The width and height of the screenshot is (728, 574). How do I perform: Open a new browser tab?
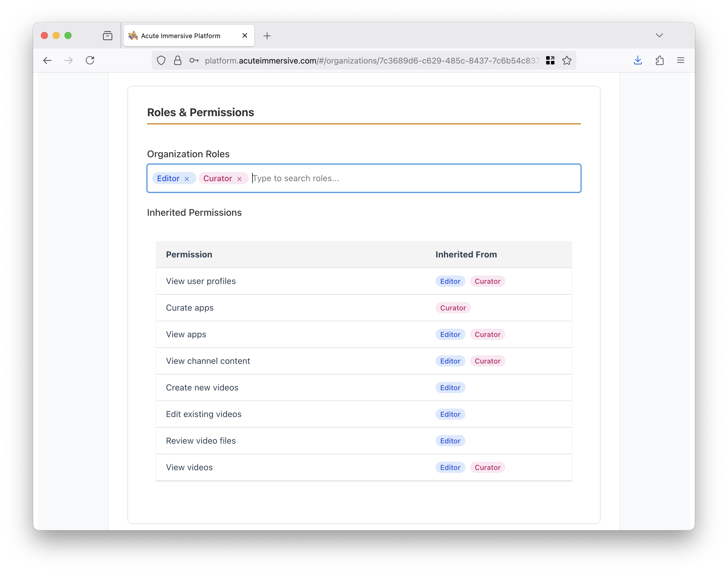[267, 36]
